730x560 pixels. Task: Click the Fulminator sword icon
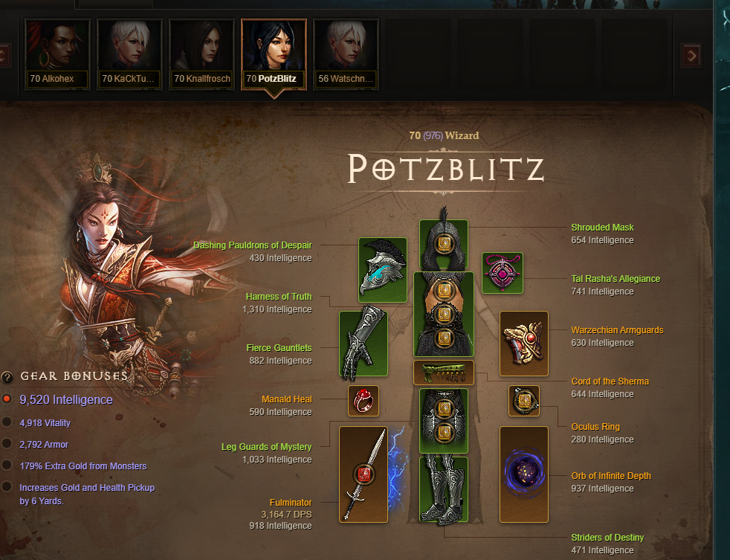tap(364, 474)
